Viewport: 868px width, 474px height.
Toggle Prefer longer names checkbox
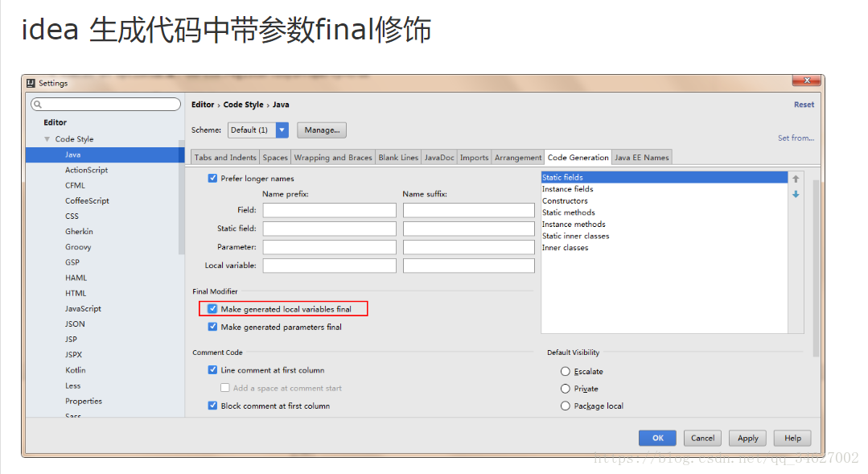(212, 179)
